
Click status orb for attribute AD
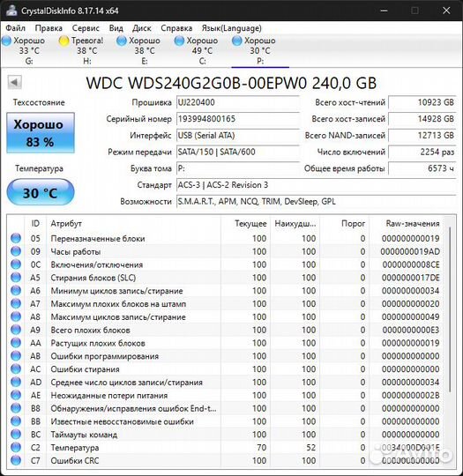pyautogui.click(x=16, y=382)
